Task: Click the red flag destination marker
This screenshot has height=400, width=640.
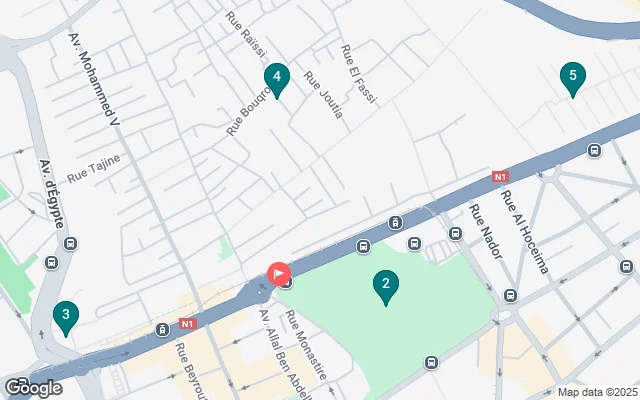Action: [279, 273]
